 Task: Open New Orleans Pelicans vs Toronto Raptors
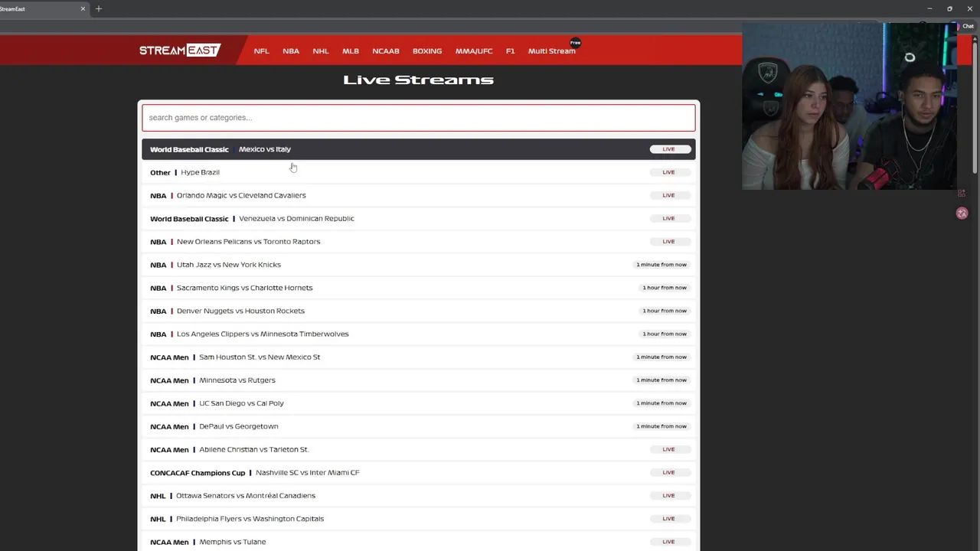click(x=419, y=241)
